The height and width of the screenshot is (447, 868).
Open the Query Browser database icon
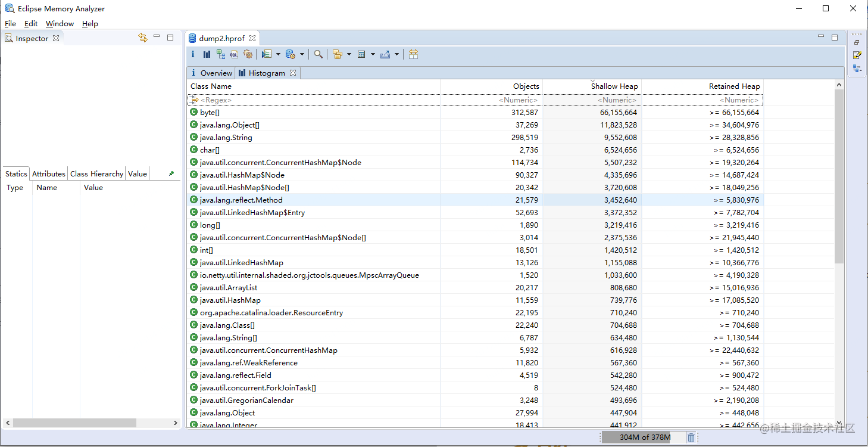point(291,54)
